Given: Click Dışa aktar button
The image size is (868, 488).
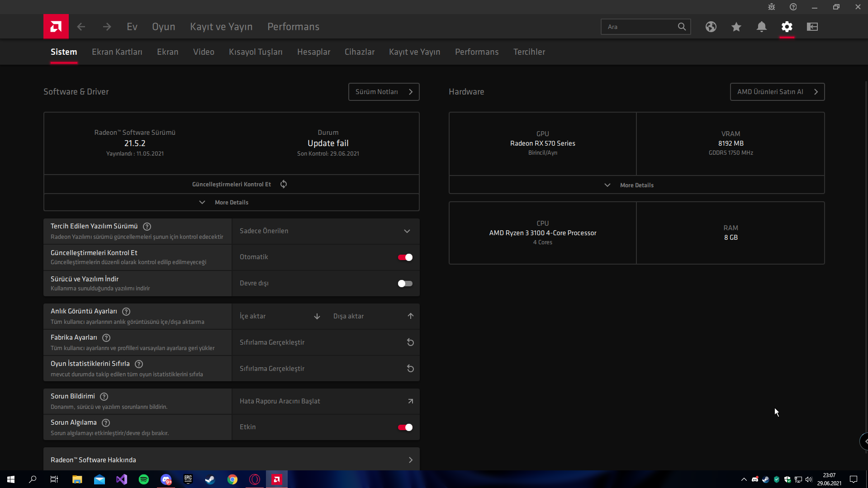Looking at the screenshot, I should (373, 316).
